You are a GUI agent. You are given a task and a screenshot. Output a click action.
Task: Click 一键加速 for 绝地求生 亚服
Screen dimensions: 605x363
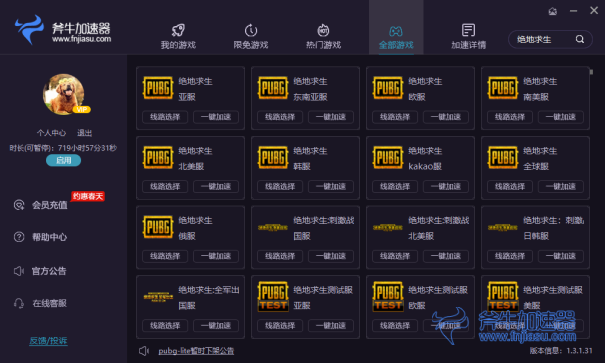click(x=216, y=117)
